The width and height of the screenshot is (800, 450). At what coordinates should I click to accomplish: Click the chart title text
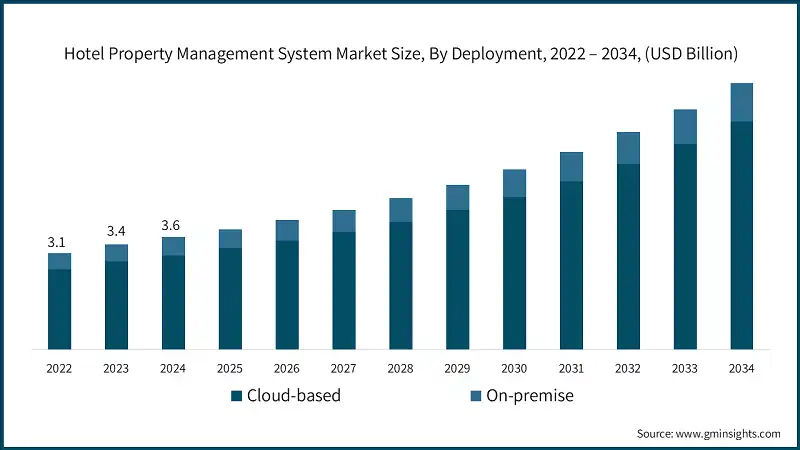(x=401, y=53)
